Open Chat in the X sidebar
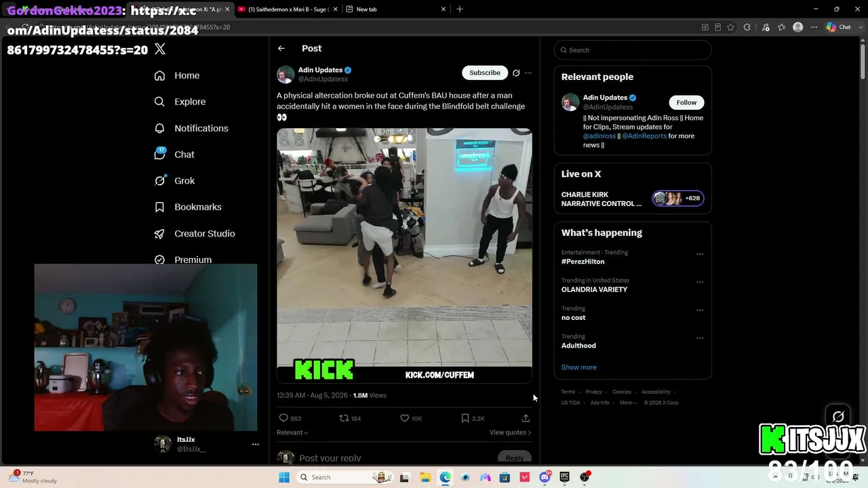 pos(174,155)
